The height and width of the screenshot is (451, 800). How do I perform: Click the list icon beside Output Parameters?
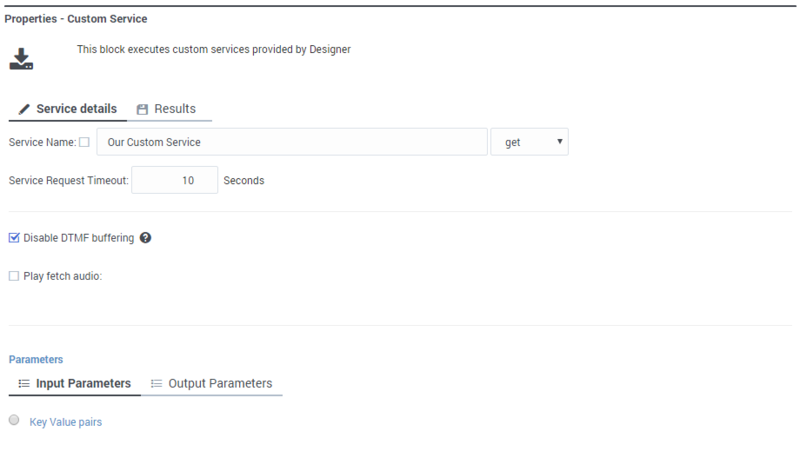(157, 383)
